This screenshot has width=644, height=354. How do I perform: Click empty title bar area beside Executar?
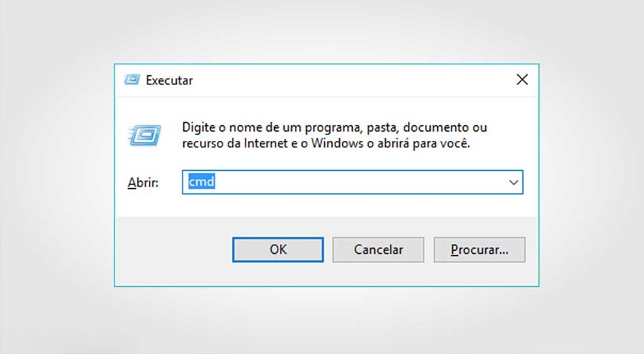coord(343,80)
